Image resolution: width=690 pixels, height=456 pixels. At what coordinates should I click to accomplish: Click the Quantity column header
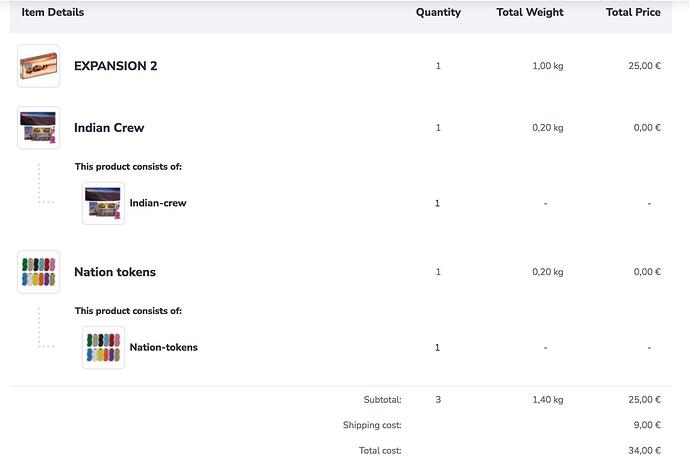click(438, 12)
